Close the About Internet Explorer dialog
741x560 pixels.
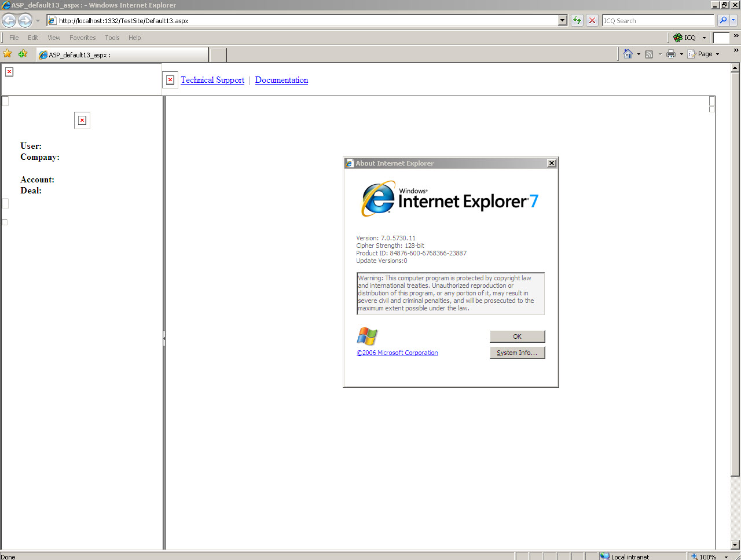552,163
